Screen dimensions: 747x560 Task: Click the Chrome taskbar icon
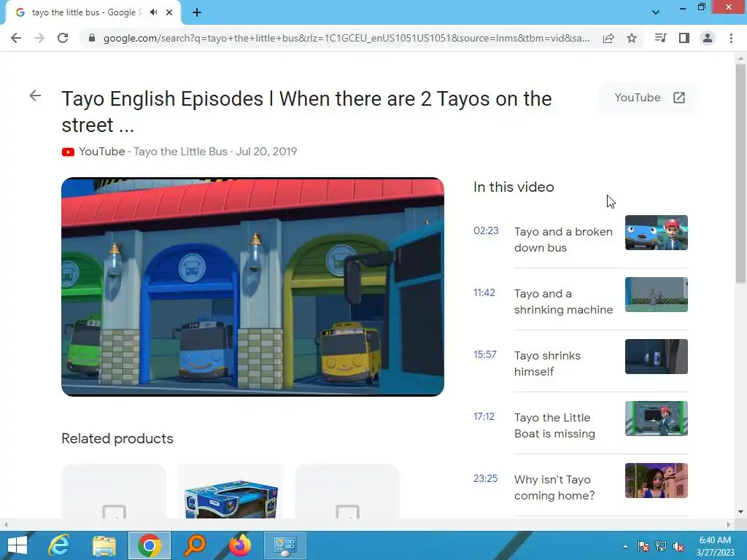pyautogui.click(x=150, y=545)
